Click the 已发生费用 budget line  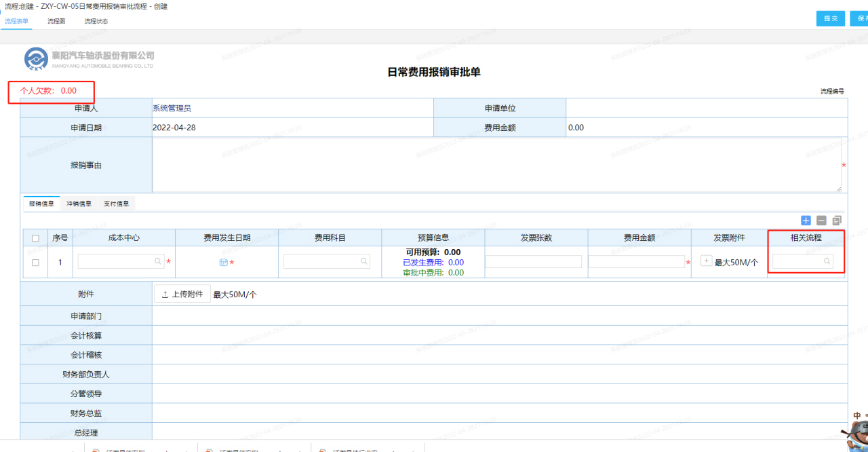[x=433, y=263]
